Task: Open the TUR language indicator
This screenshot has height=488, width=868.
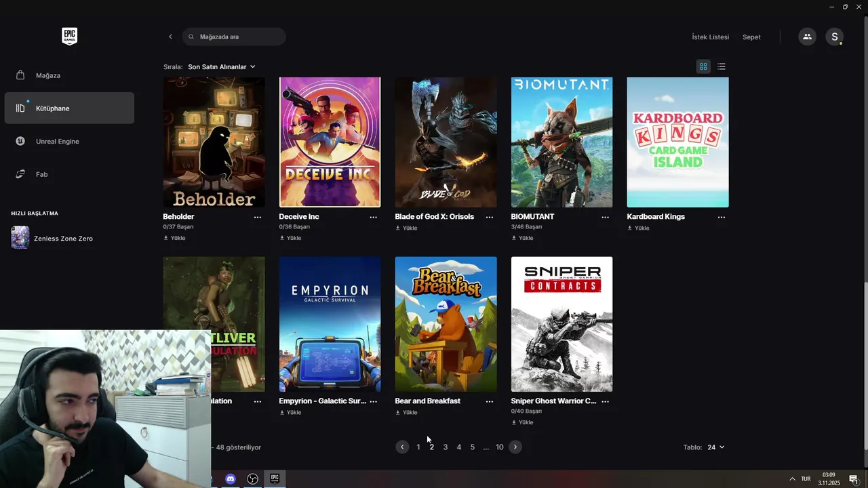Action: (806, 479)
